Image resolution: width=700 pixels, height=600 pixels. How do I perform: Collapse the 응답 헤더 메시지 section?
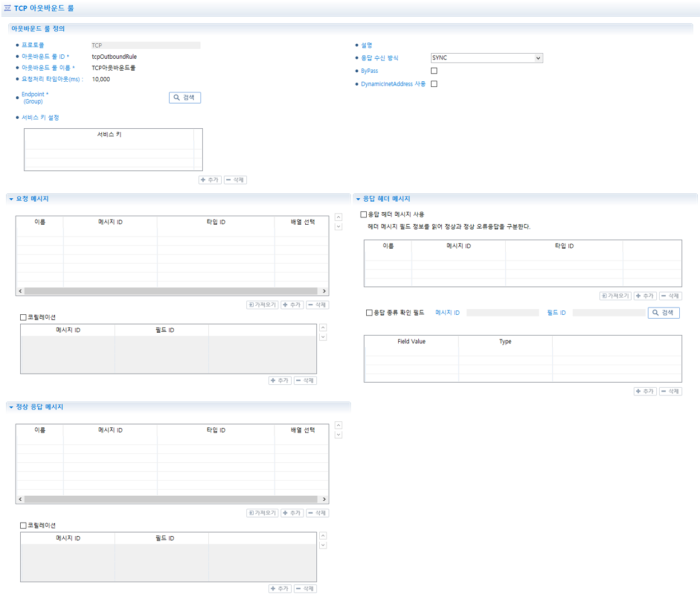[357, 198]
